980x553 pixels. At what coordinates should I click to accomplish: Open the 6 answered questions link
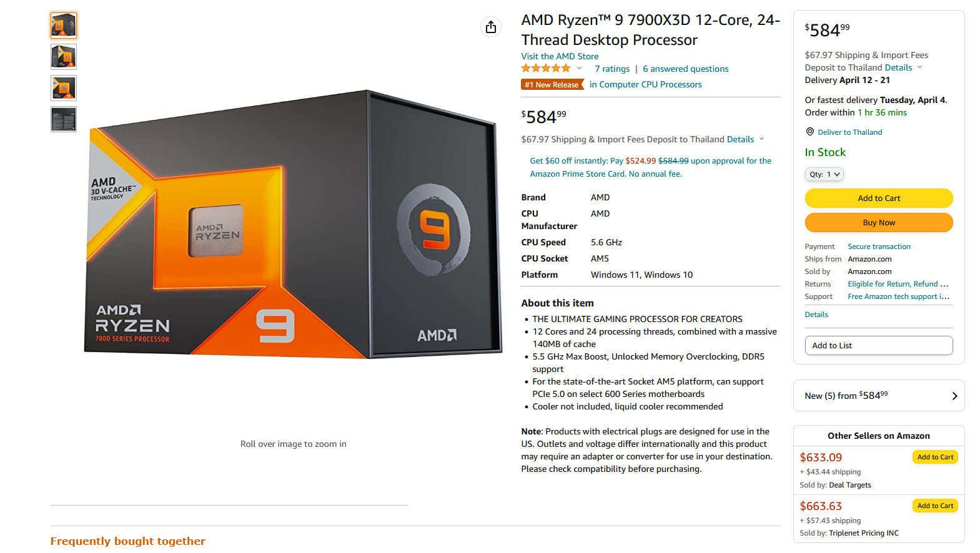[x=685, y=69]
